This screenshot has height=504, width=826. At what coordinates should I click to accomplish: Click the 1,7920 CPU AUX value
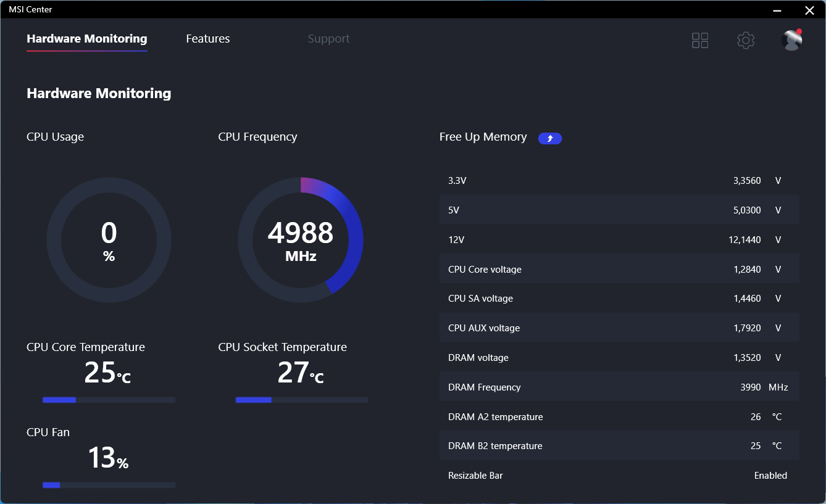(x=747, y=328)
